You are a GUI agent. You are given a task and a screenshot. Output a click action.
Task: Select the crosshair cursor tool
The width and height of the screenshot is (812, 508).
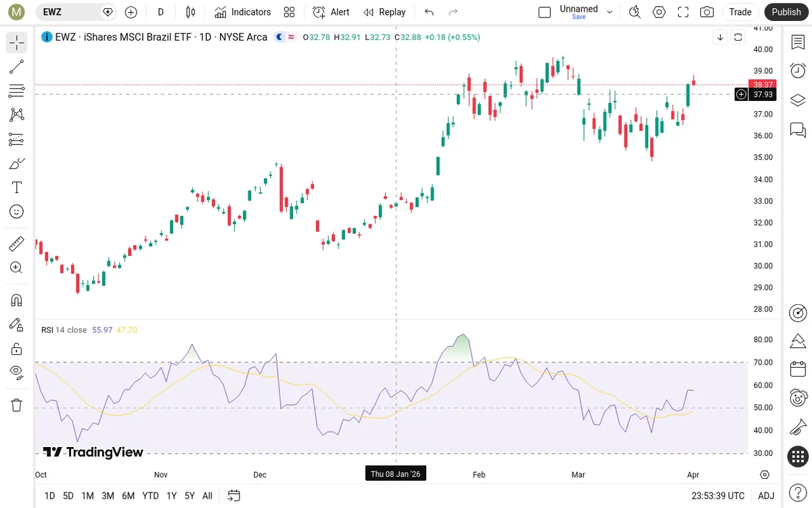coord(17,43)
